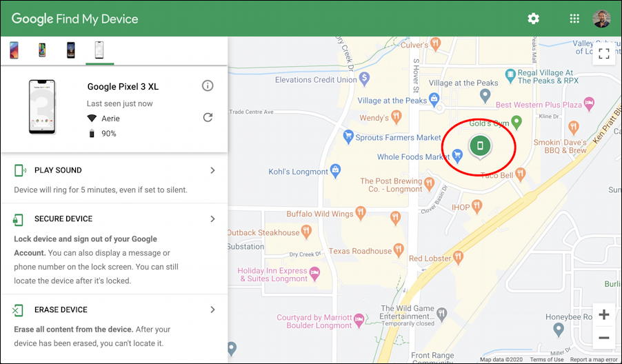Click the Wi-Fi icon beside Aerie
622x364 pixels.
pyautogui.click(x=92, y=118)
